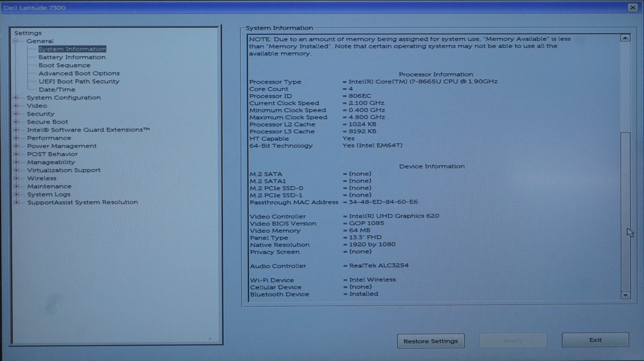Viewport: 644px width, 361px height.
Task: Click the Processor ID 806EC value
Action: tap(360, 96)
